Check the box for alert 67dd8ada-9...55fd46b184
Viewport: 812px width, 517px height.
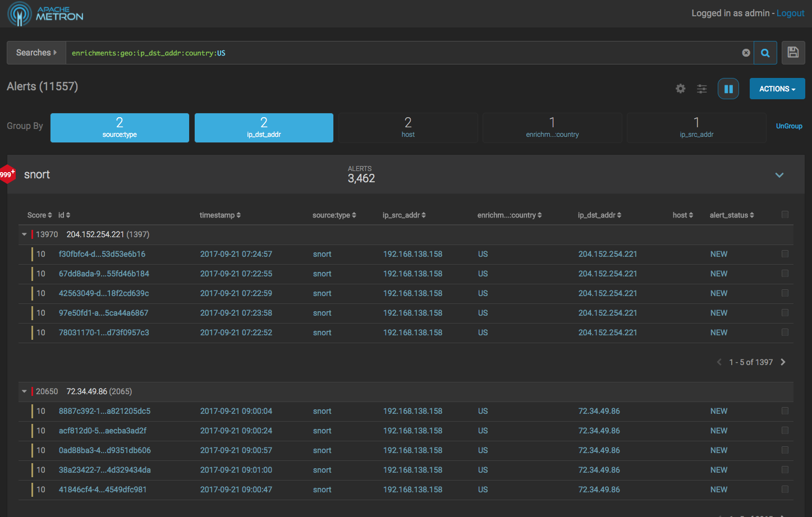pos(785,274)
